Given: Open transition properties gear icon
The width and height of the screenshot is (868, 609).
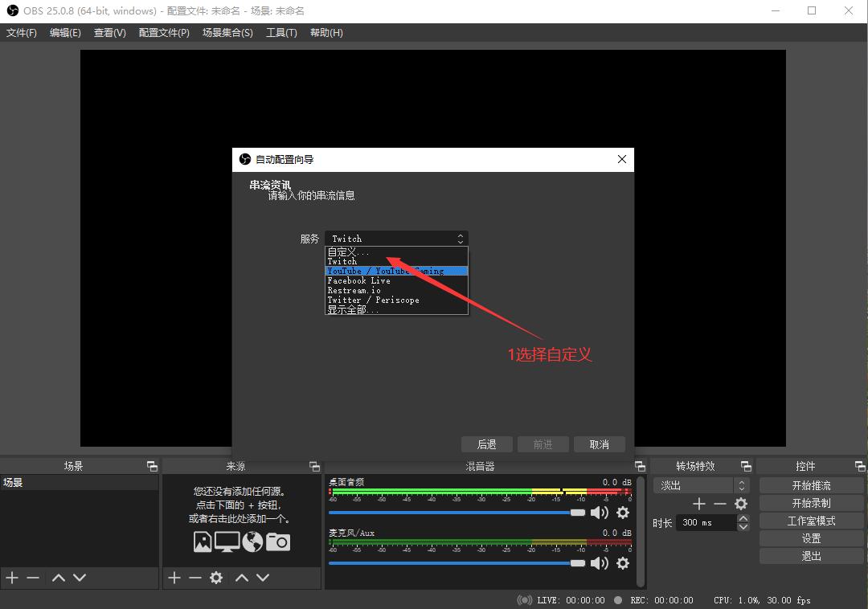Looking at the screenshot, I should [x=741, y=504].
